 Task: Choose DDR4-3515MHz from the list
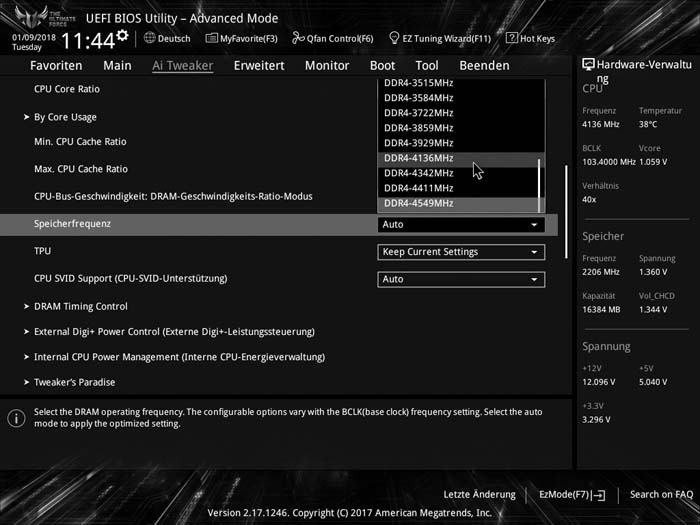point(461,83)
